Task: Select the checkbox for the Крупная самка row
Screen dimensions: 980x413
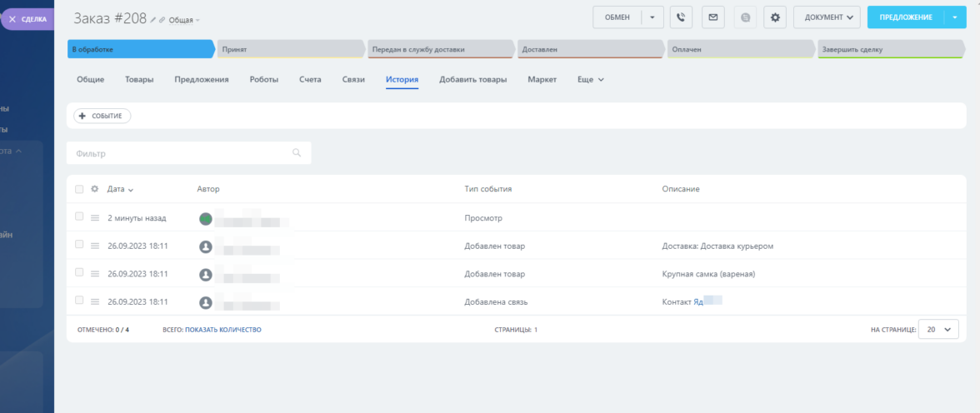Action: pos(79,272)
